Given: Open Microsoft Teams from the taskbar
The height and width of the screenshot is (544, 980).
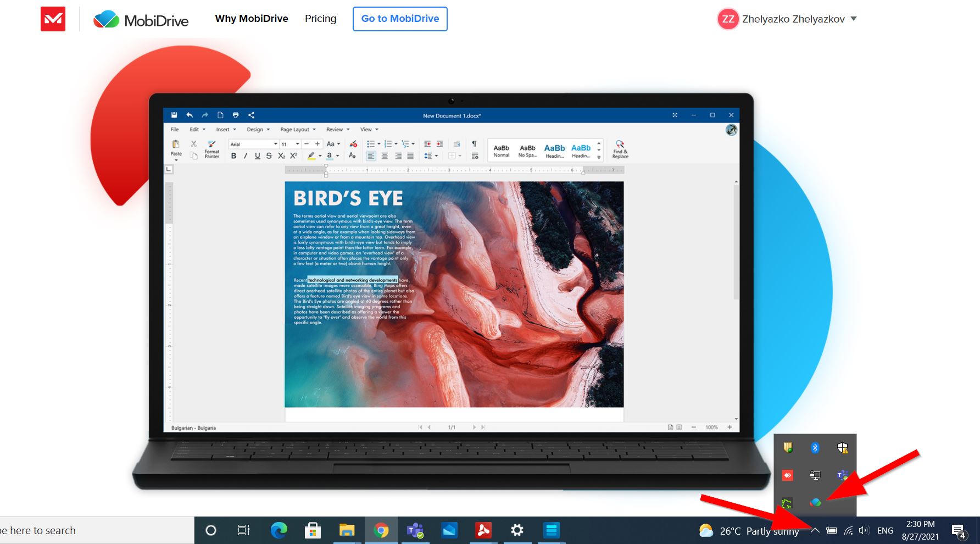Looking at the screenshot, I should [x=415, y=530].
